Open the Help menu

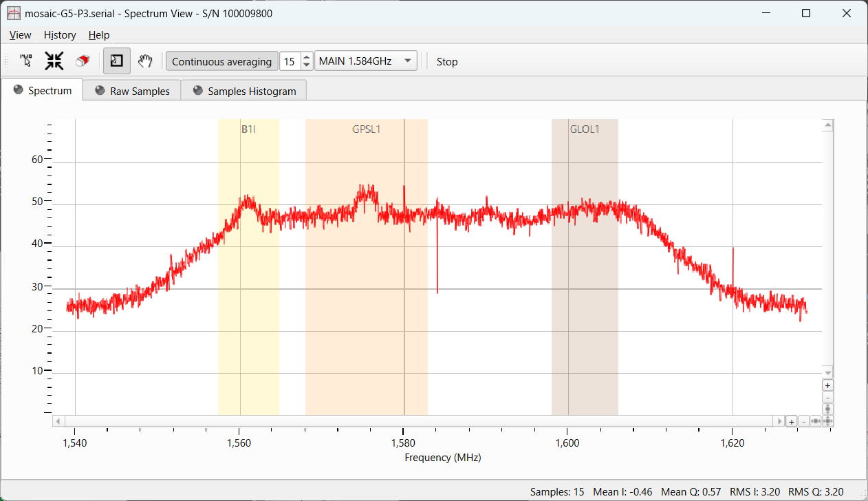point(99,35)
